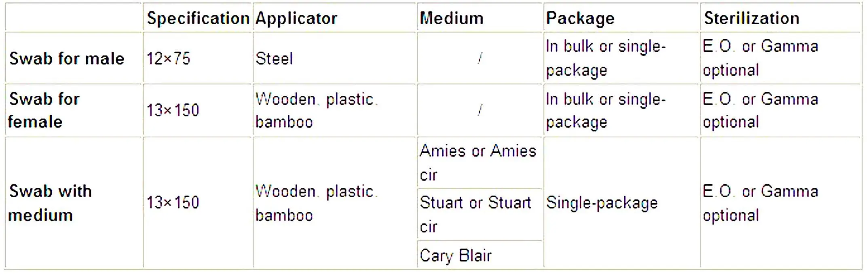
Task: Click the Stuart or Stuart cir cell
Action: [475, 214]
